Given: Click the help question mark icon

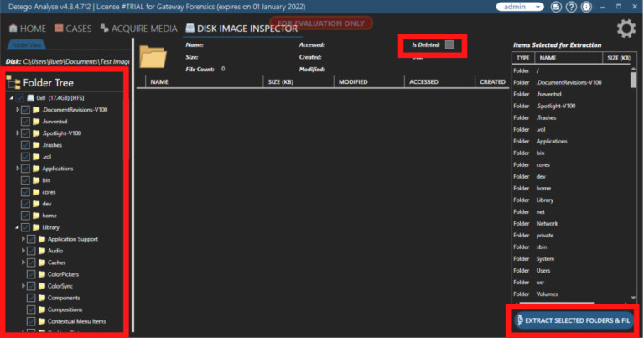Looking at the screenshot, I should pos(571,7).
